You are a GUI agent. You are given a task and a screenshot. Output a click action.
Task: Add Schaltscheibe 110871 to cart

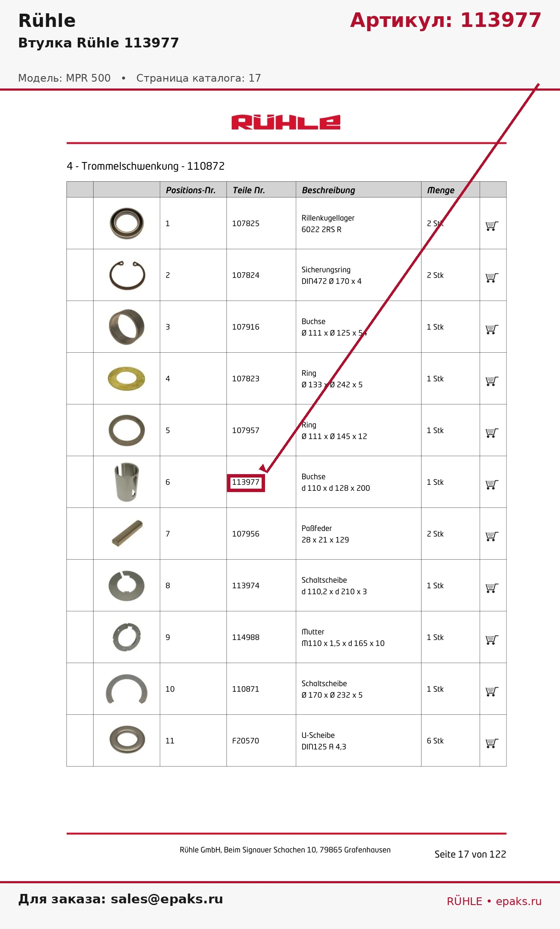492,692
